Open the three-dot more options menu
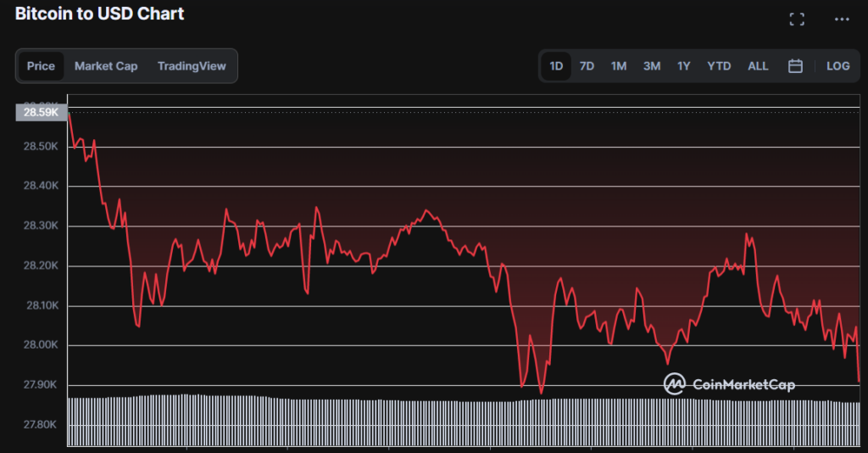The width and height of the screenshot is (868, 453). pyautogui.click(x=842, y=20)
